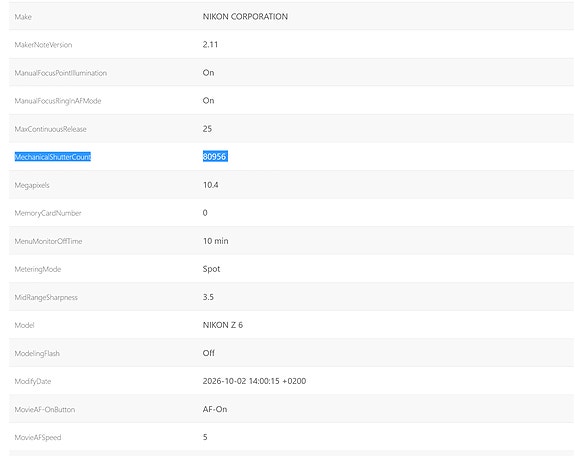
Task: Select the shutter count value 80956
Action: (215, 157)
